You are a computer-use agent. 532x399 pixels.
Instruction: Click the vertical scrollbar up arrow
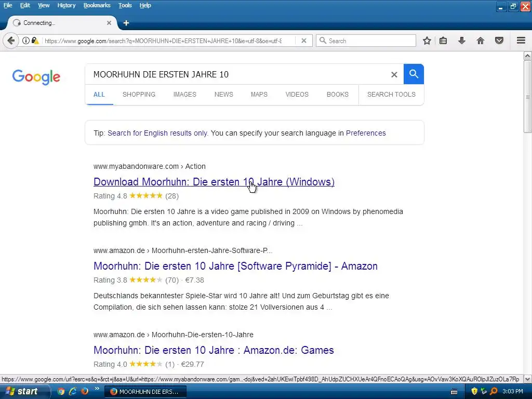click(x=528, y=56)
